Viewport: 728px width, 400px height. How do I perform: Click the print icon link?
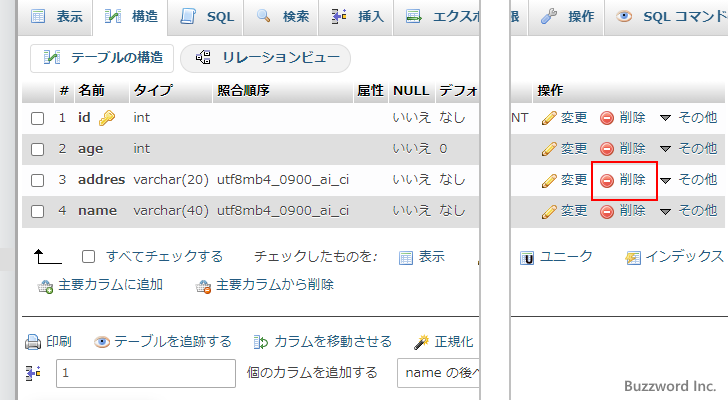tap(33, 342)
